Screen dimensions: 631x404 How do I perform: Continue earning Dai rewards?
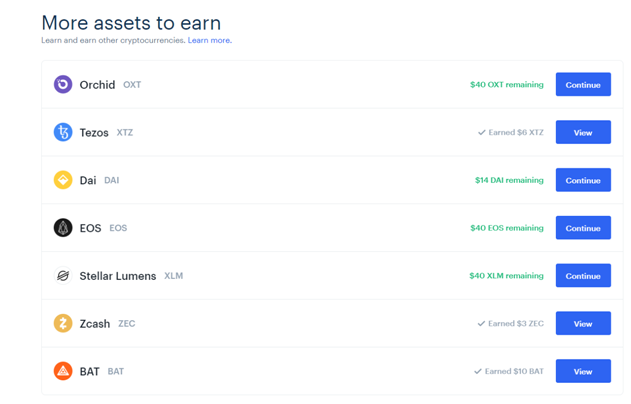583,180
